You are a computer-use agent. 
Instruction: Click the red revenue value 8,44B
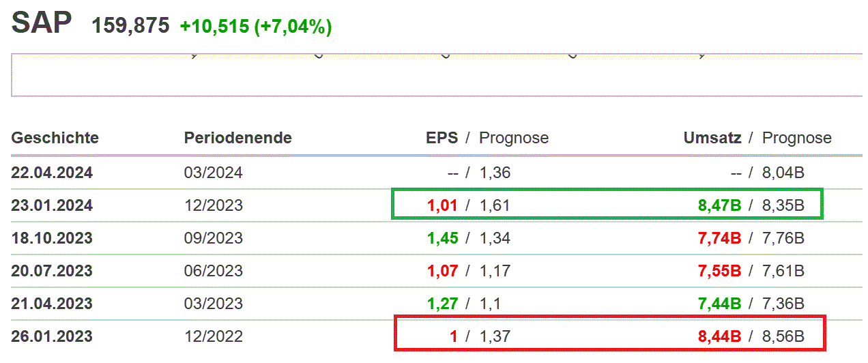tap(719, 336)
